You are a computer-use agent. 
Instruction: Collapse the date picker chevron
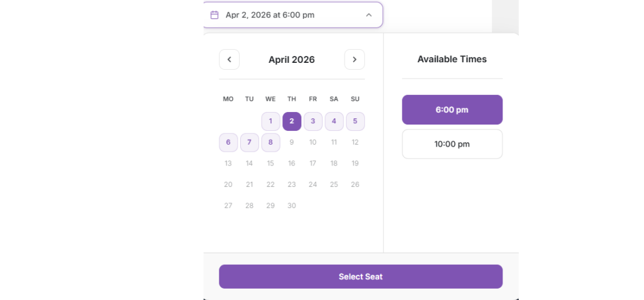tap(369, 15)
